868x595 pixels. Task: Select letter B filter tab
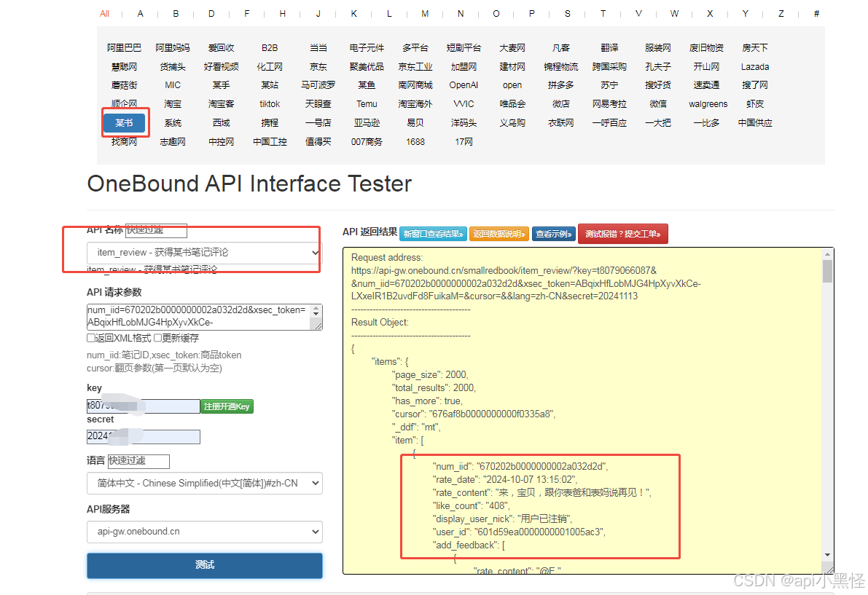176,14
